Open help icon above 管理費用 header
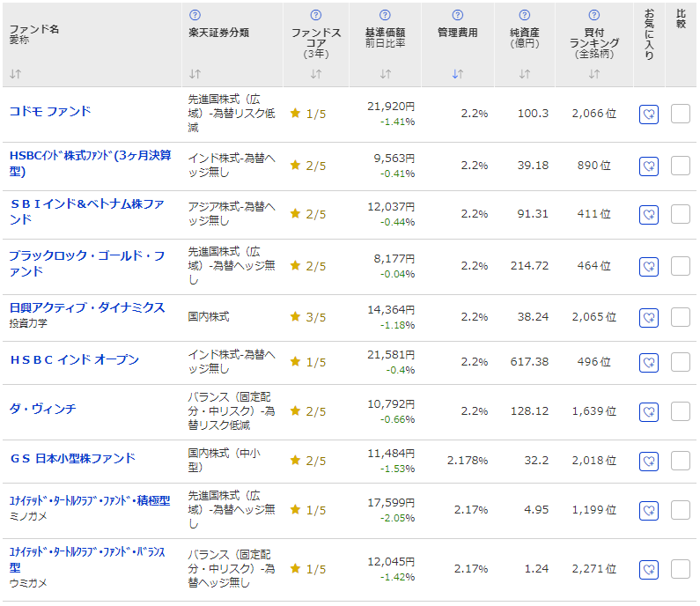The width and height of the screenshot is (700, 606). tap(458, 15)
